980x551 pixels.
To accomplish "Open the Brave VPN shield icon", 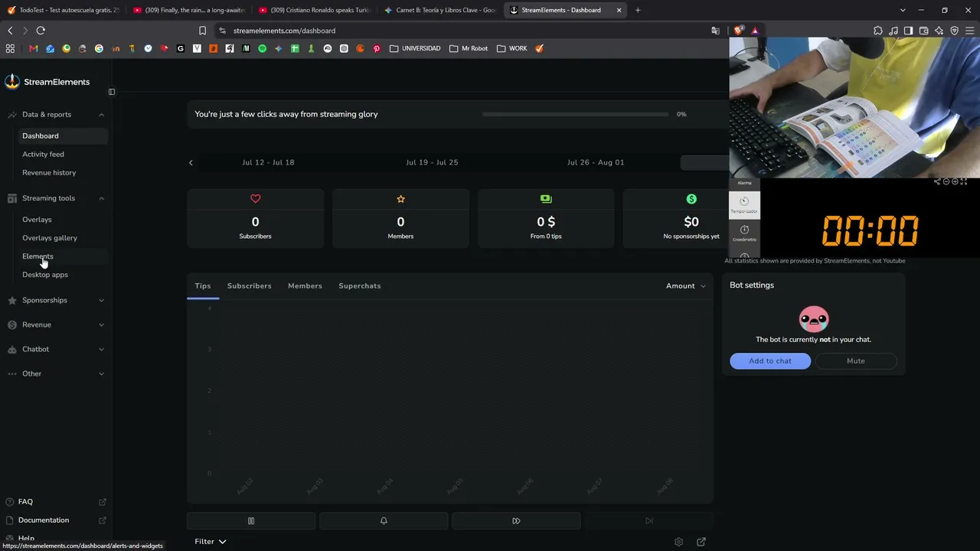I will pos(955,31).
